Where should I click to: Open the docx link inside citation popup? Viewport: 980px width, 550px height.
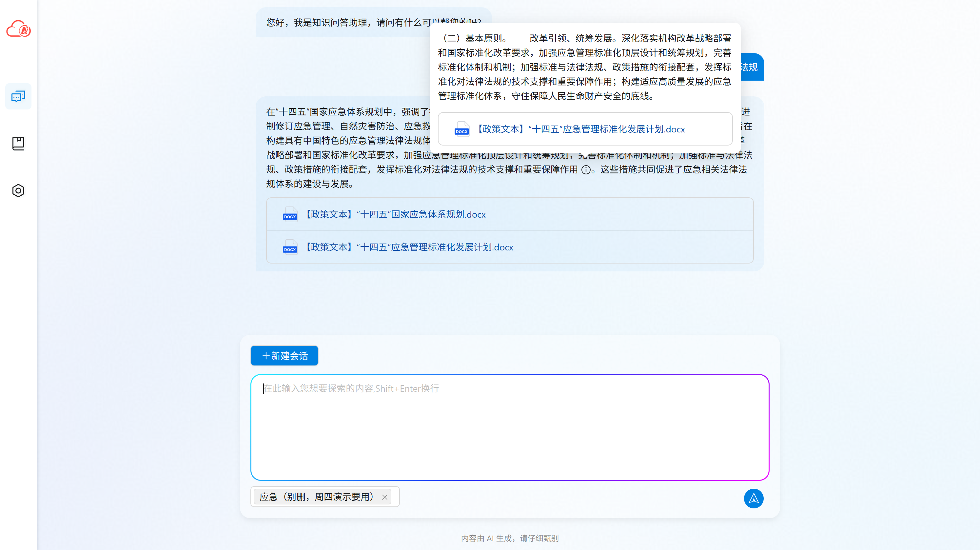[581, 129]
